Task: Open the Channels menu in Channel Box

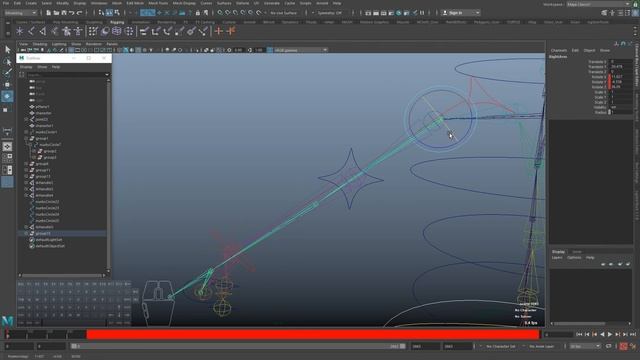Action: click(559, 50)
